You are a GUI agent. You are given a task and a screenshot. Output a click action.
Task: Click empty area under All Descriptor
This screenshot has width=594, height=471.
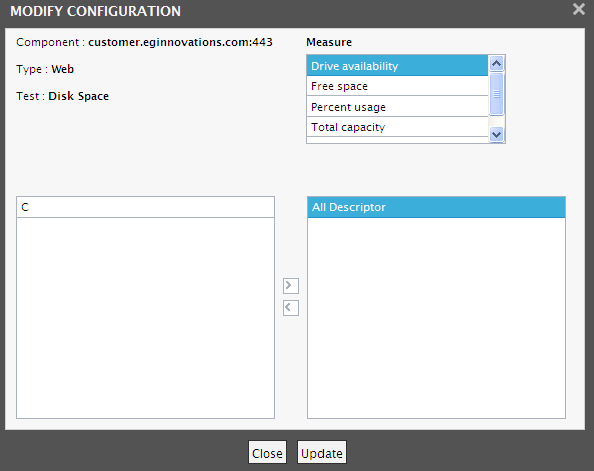436,318
